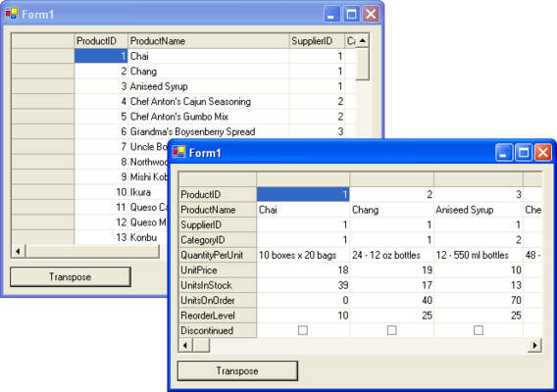Maximize the front Form1 window
Viewport: 557px width, 392px height.
[524, 153]
